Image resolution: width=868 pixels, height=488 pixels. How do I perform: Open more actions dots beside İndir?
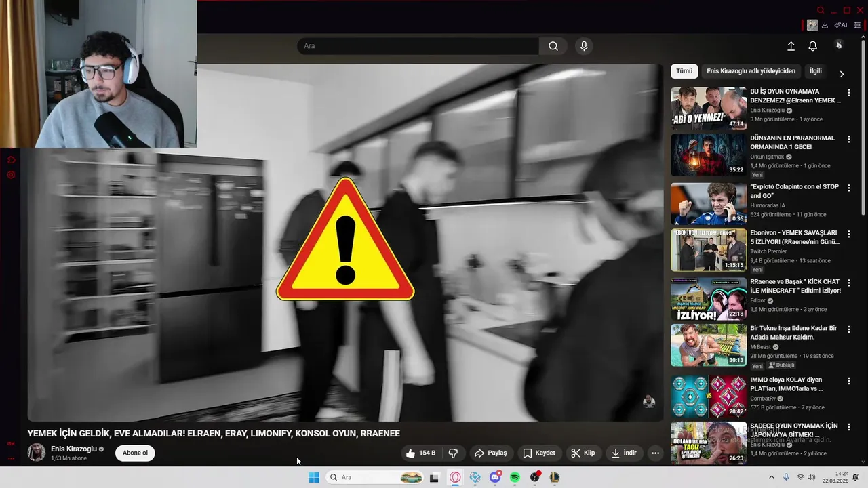click(x=655, y=453)
